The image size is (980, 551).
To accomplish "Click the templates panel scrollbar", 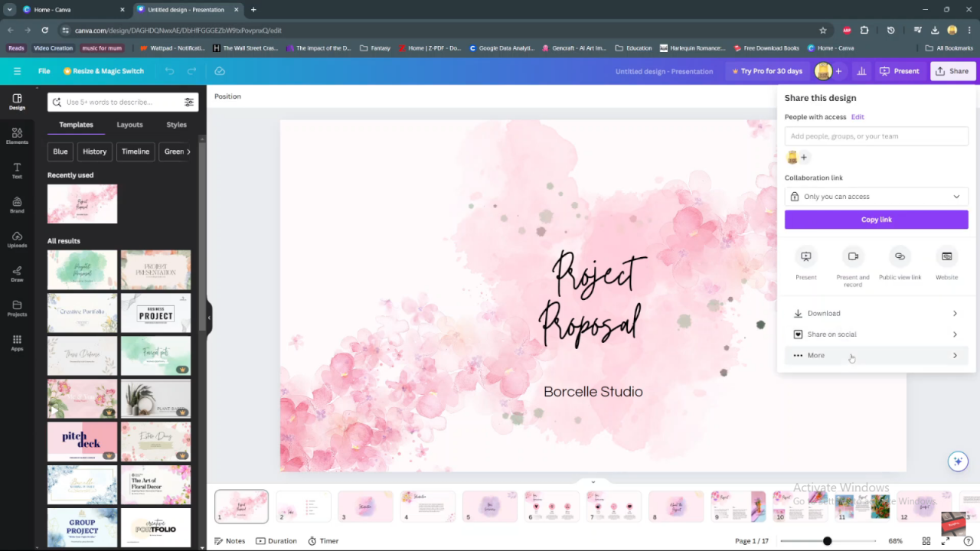I will [202, 237].
